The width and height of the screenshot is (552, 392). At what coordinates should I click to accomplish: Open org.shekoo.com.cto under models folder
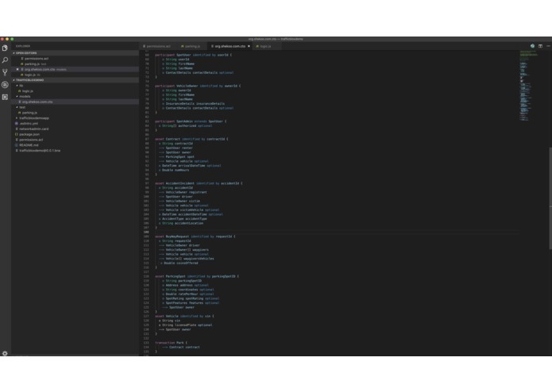point(37,102)
